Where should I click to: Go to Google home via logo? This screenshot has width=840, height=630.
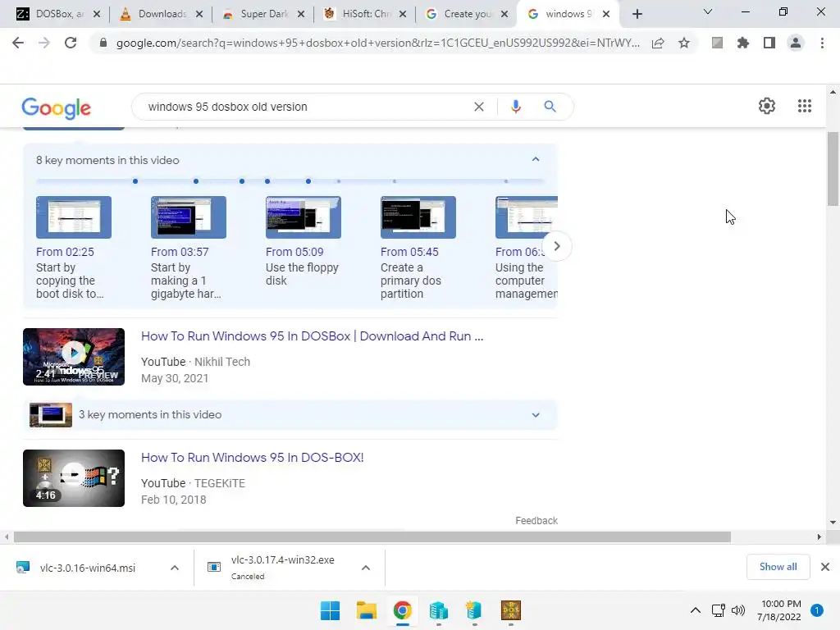(x=57, y=108)
